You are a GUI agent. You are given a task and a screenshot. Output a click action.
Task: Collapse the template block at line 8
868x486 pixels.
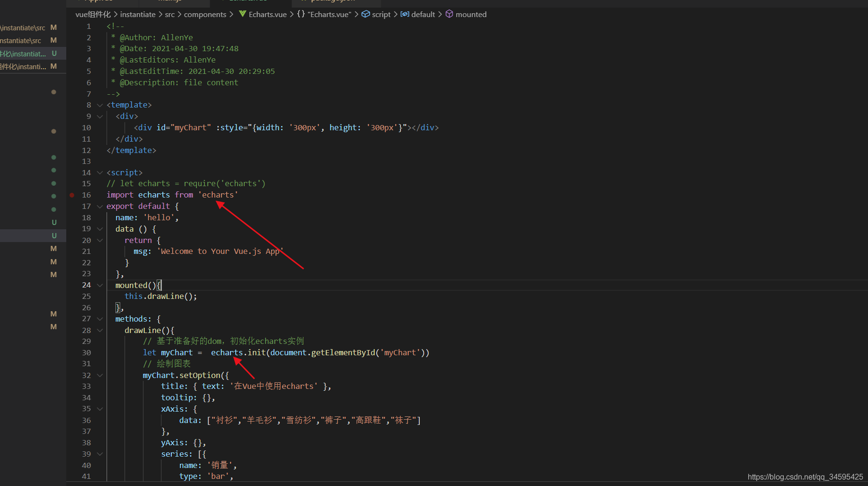[100, 105]
